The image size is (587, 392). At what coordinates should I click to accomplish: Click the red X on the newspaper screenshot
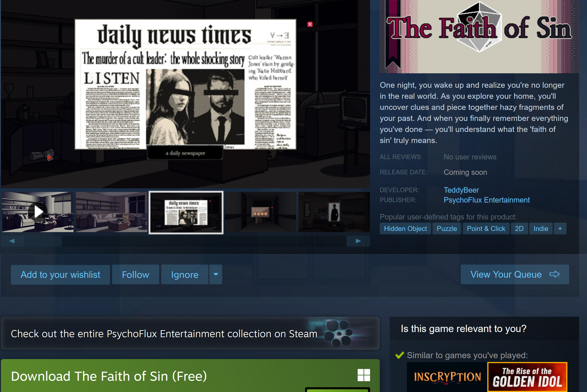coord(310,24)
